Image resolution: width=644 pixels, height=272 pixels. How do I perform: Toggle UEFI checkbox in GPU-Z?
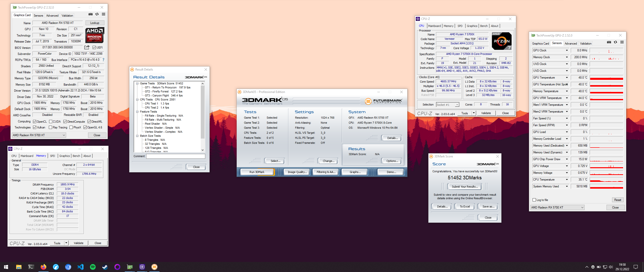[x=94, y=48]
